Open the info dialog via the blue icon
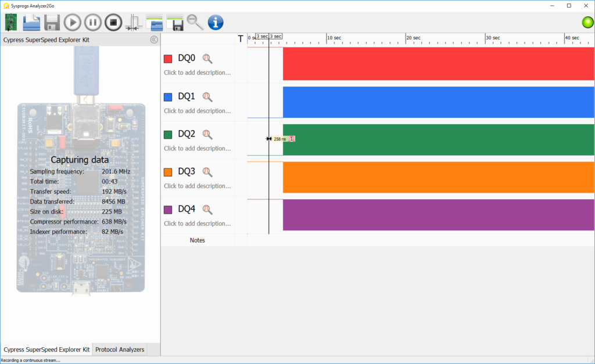This screenshot has width=595, height=364. [215, 22]
